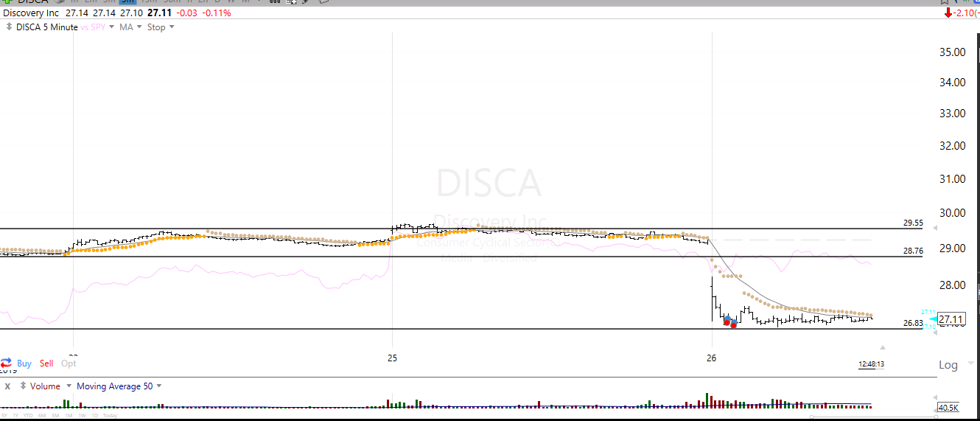Click the swap arrows icon beside Buy
Image resolution: width=980 pixels, height=421 pixels.
point(6,363)
